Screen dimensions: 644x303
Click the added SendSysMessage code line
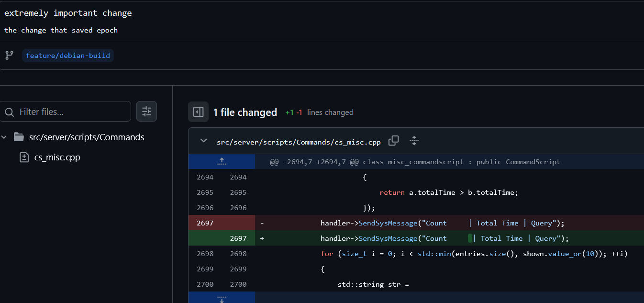click(x=444, y=238)
